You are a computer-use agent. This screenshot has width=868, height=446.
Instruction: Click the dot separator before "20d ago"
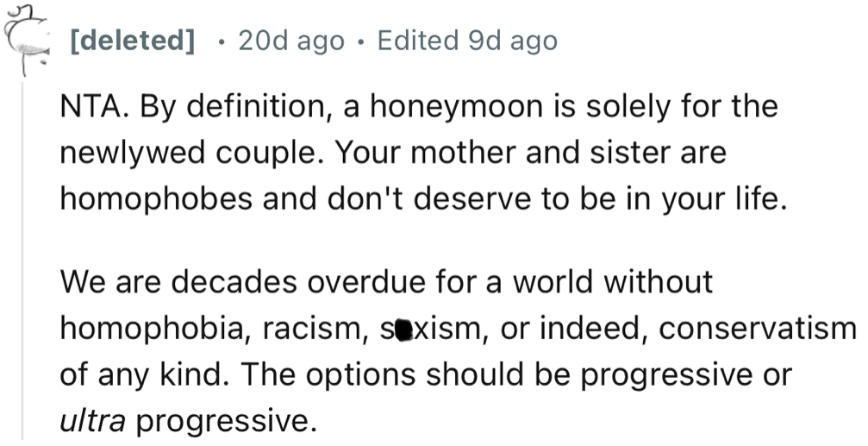click(x=222, y=41)
